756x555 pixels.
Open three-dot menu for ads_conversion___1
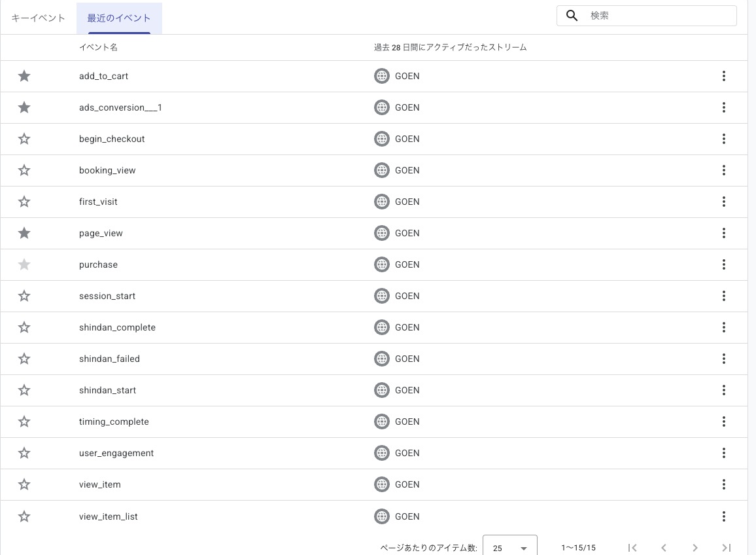click(724, 107)
